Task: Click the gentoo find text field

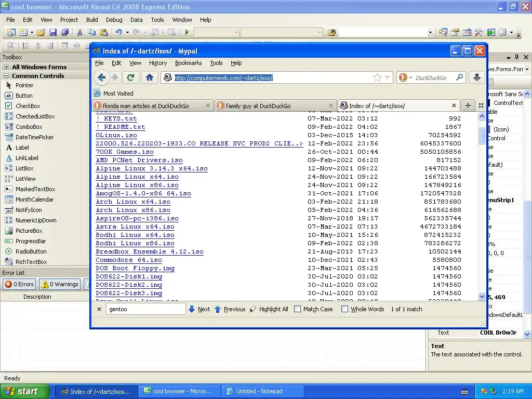Action: pos(145,309)
